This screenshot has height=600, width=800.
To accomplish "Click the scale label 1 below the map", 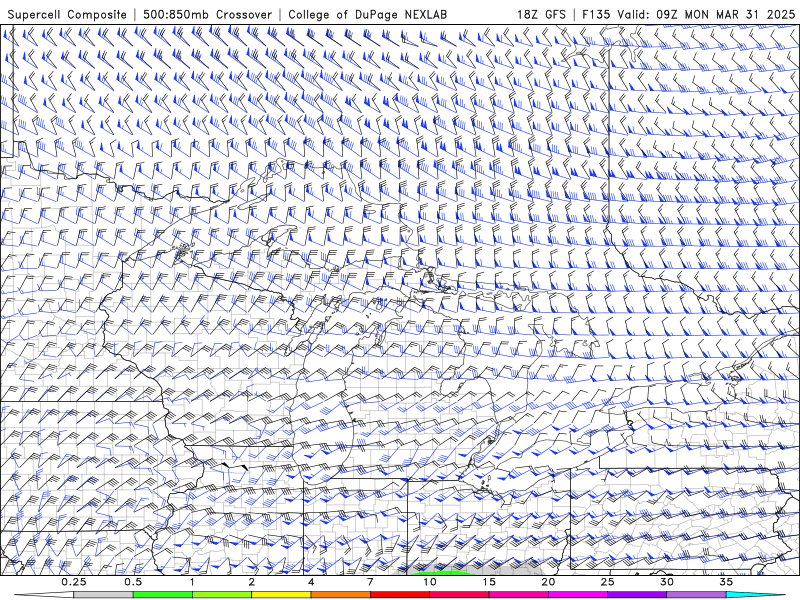I will [x=192, y=582].
